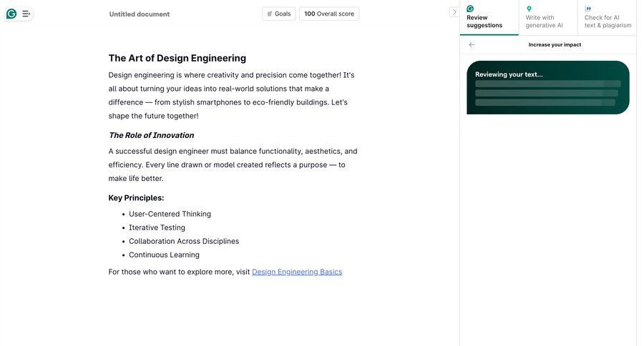
Task: Open the Design Engineering Basics link
Action: click(297, 272)
